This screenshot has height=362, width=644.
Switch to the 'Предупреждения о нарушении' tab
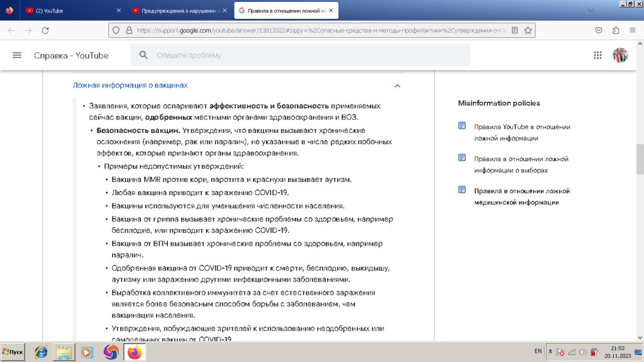[x=176, y=11]
